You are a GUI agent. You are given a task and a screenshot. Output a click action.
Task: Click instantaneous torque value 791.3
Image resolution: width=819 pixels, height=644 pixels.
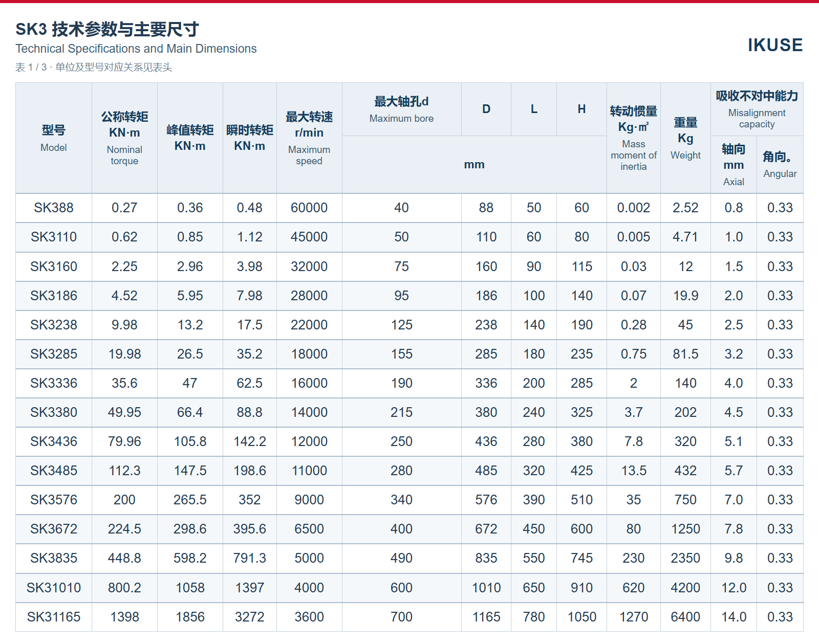pos(250,558)
